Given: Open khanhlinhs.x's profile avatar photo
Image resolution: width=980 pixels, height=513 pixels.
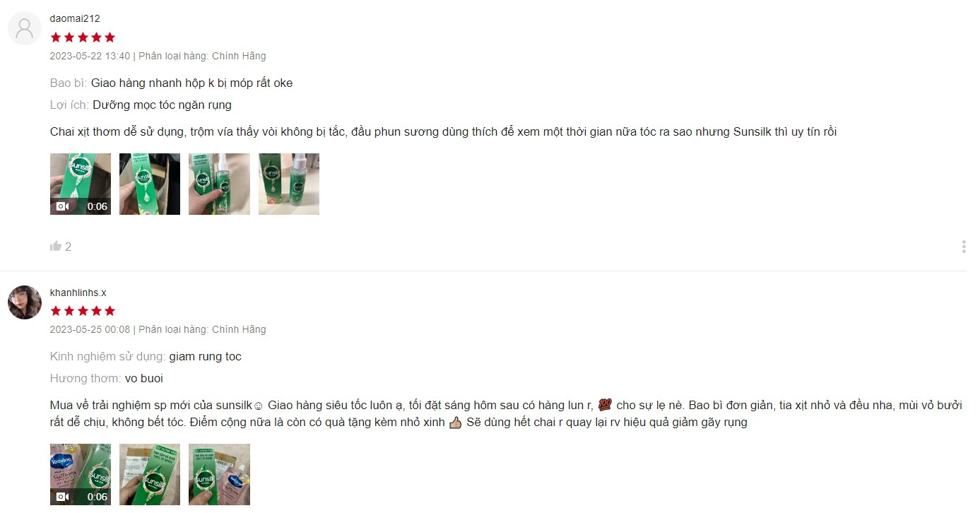Looking at the screenshot, I should click(x=25, y=302).
